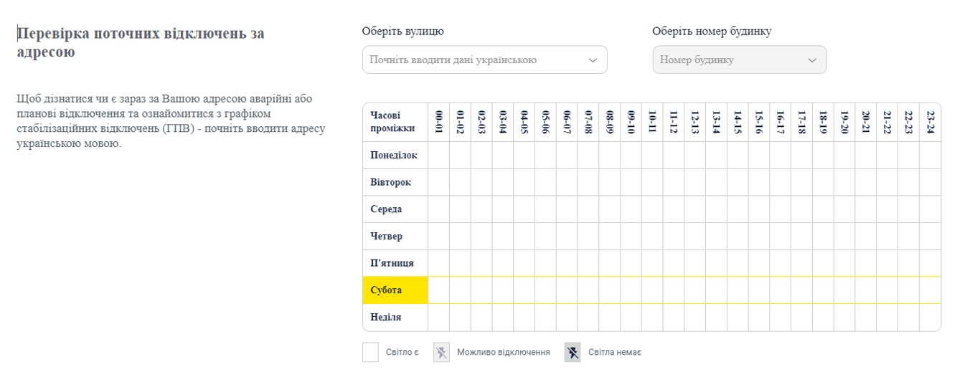Click the 'Можливо відключення' legend icon
The image size is (980, 380).
point(441,353)
